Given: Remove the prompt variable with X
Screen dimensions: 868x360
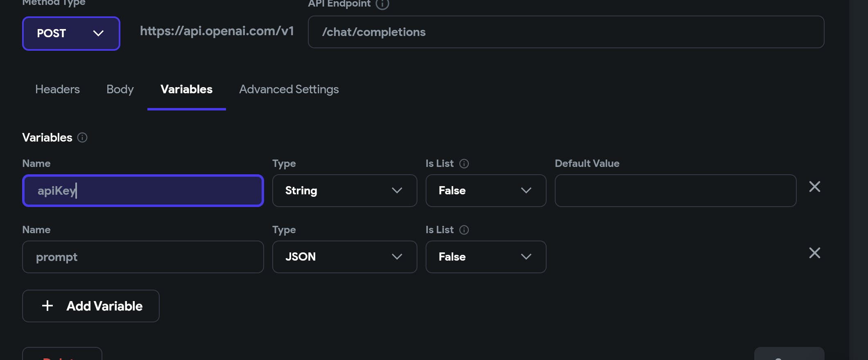Looking at the screenshot, I should pyautogui.click(x=814, y=253).
